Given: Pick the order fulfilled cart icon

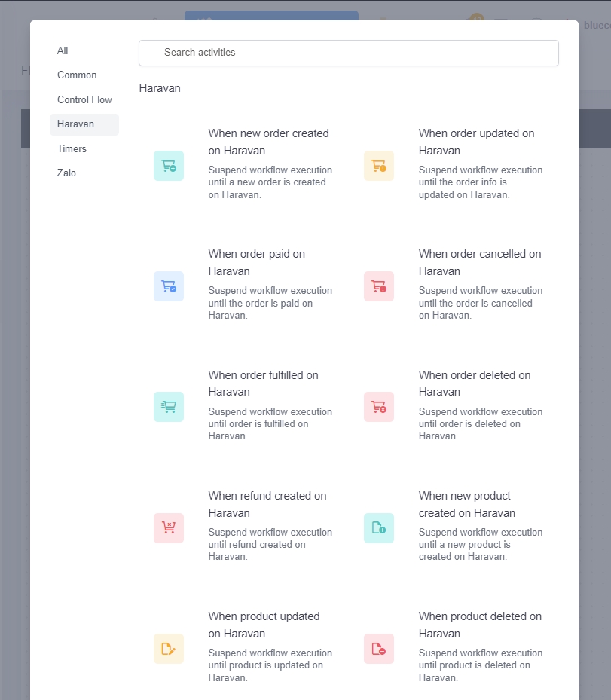Looking at the screenshot, I should click(x=169, y=407).
